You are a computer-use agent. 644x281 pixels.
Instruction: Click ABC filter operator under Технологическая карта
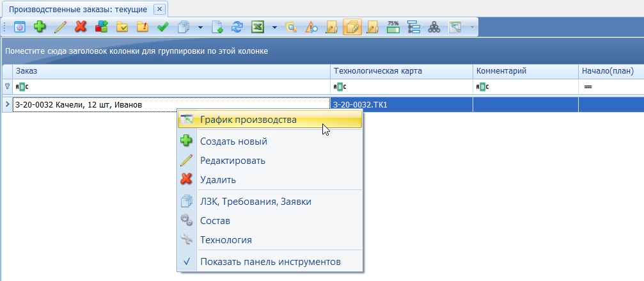pos(340,87)
